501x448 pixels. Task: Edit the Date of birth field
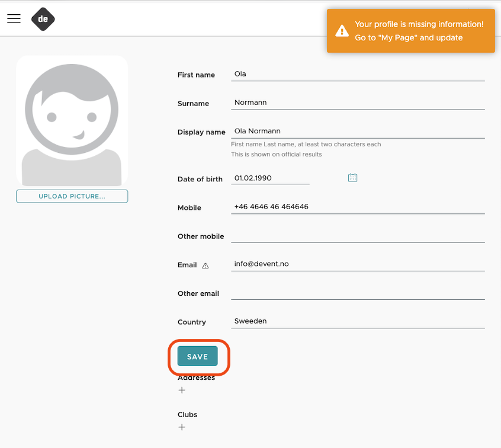coord(270,178)
